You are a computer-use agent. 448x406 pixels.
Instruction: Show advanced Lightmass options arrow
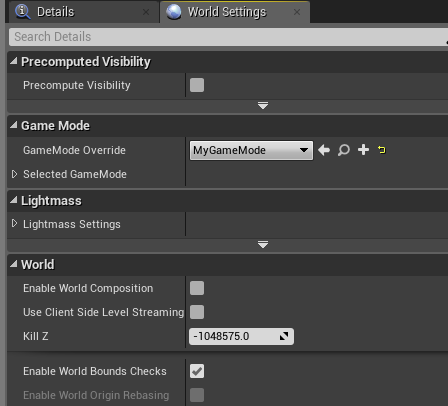[x=263, y=245]
